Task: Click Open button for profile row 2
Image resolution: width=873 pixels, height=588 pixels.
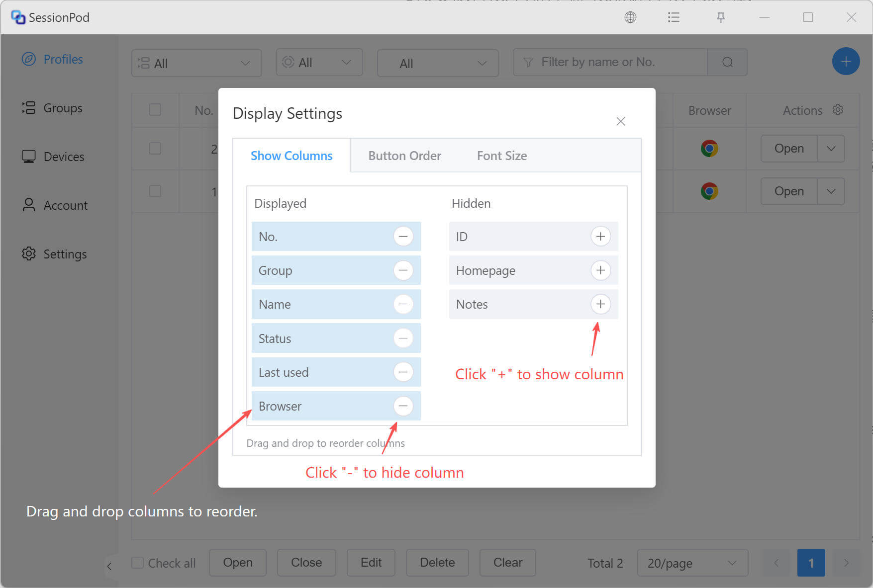Action: [789, 148]
